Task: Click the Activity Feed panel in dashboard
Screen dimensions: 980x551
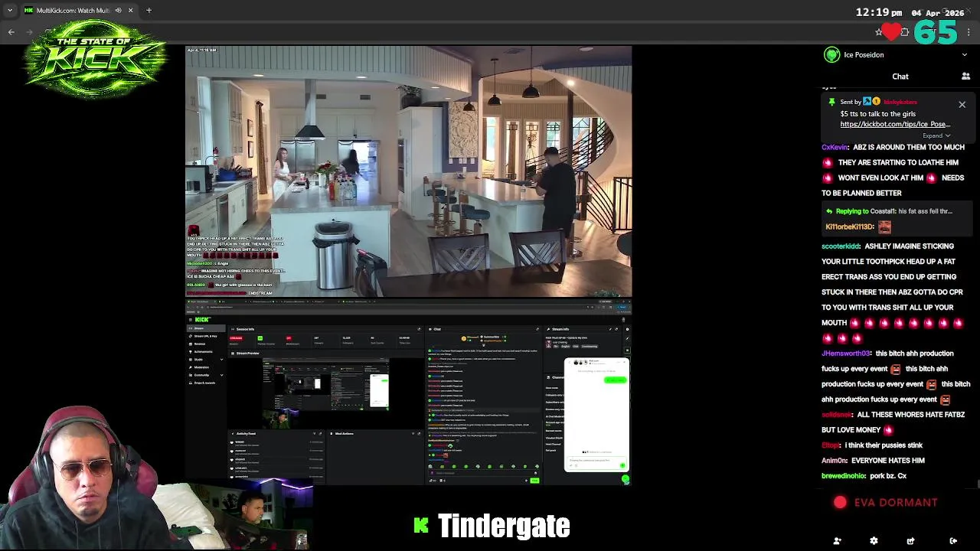Action: pyautogui.click(x=276, y=456)
